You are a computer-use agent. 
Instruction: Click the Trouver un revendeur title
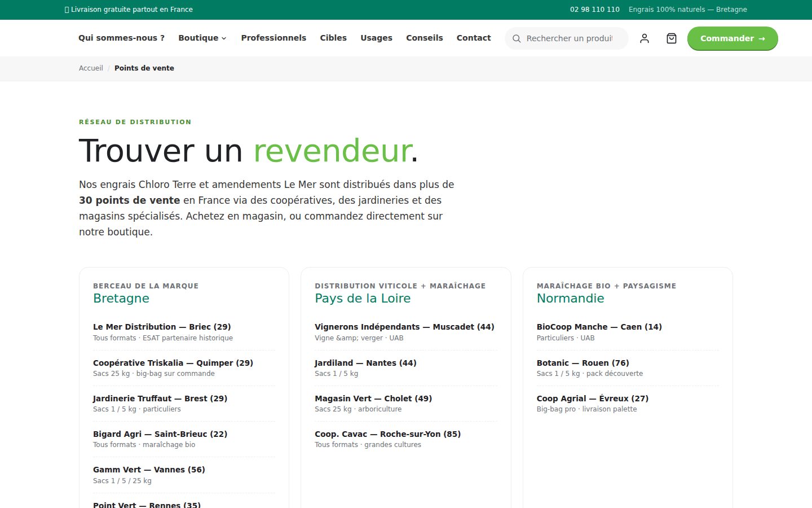[249, 151]
